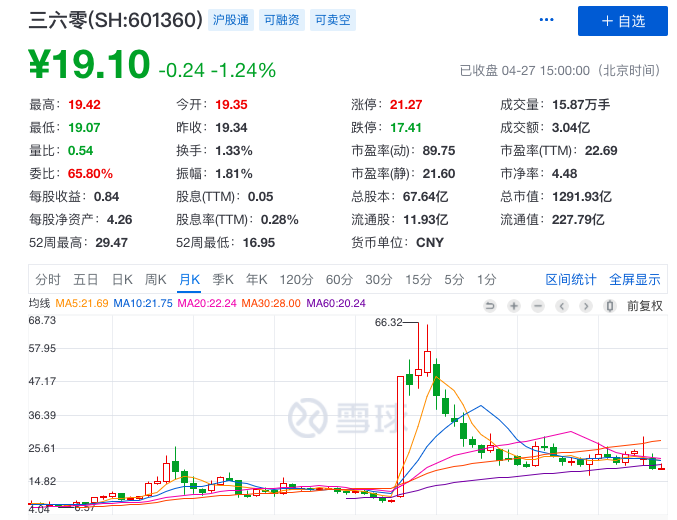Switch to the 30分 chart tab
Screen dimensions: 677x520
click(379, 279)
